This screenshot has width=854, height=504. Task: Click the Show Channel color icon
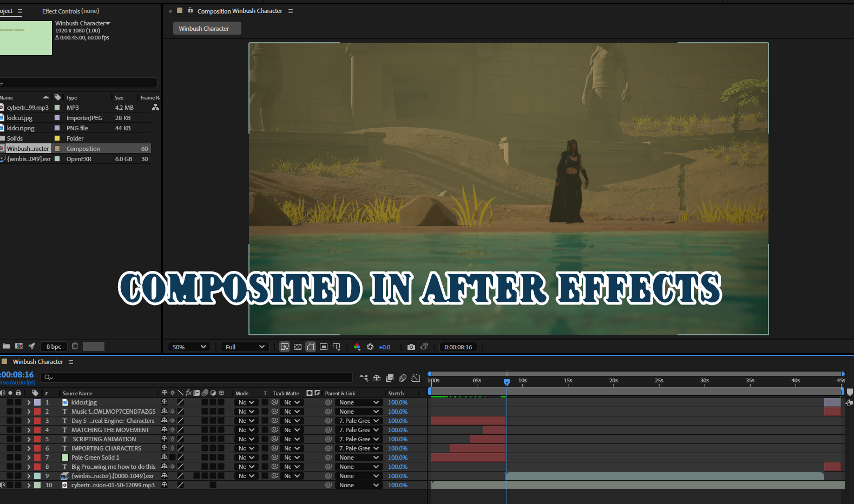click(357, 347)
